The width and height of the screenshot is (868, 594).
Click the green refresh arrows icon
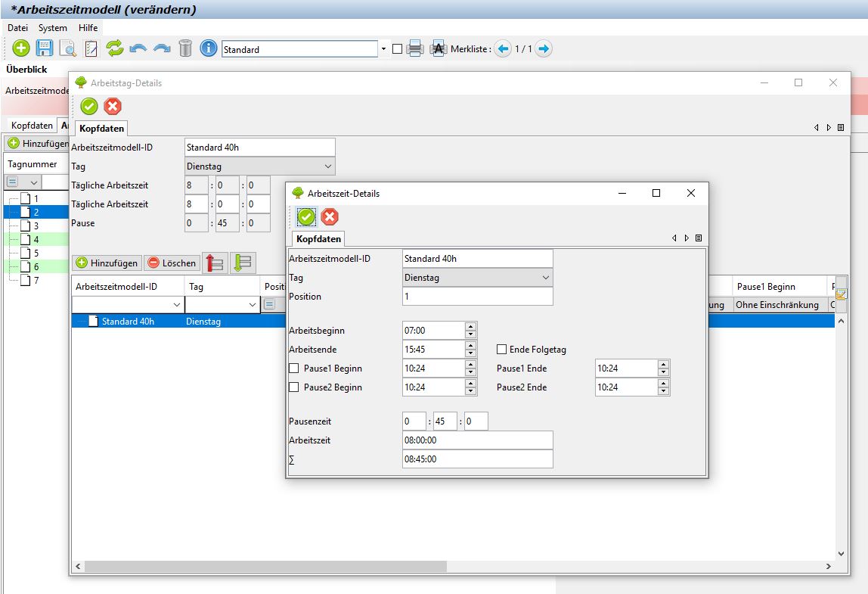tap(114, 49)
